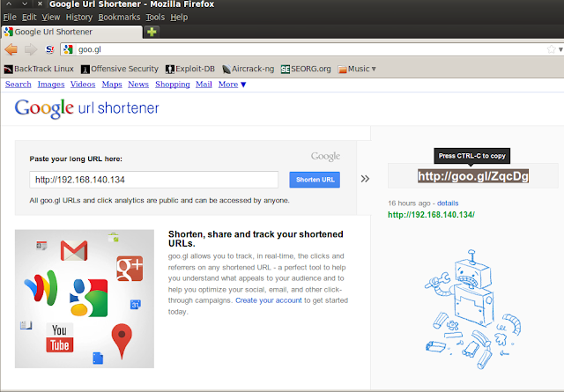564x392 pixels.
Task: Expand the More dropdown in Google bar
Action: click(x=232, y=85)
